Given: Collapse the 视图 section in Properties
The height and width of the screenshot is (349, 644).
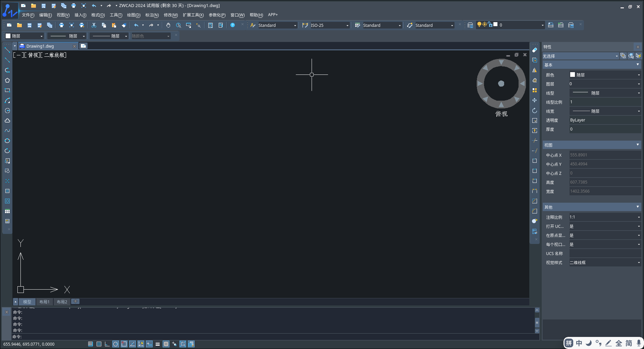Looking at the screenshot, I should pos(638,145).
